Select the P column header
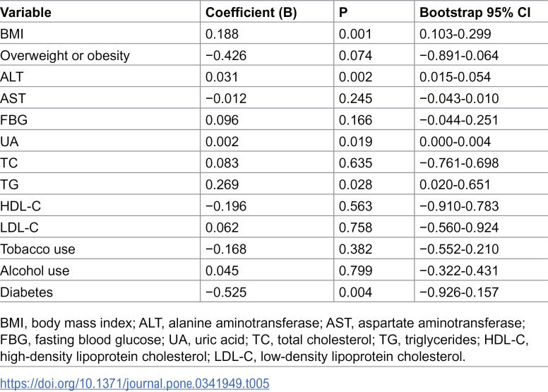This screenshot has height=392, width=548. click(343, 13)
